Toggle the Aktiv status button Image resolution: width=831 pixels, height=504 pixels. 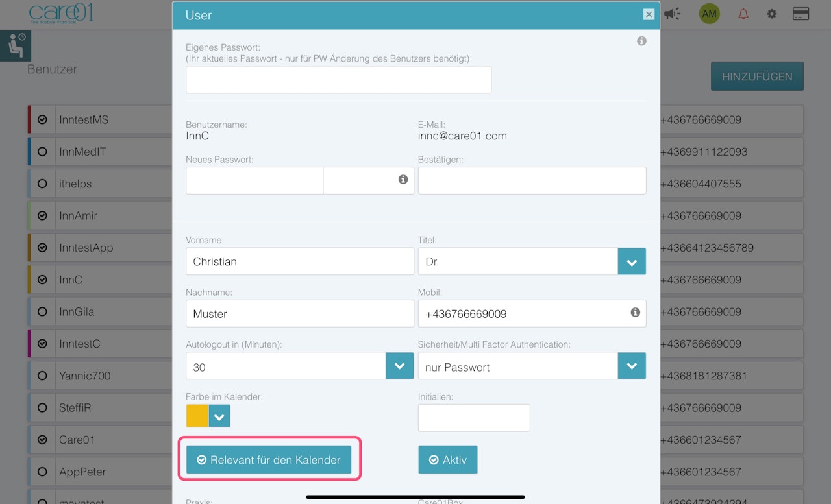448,460
